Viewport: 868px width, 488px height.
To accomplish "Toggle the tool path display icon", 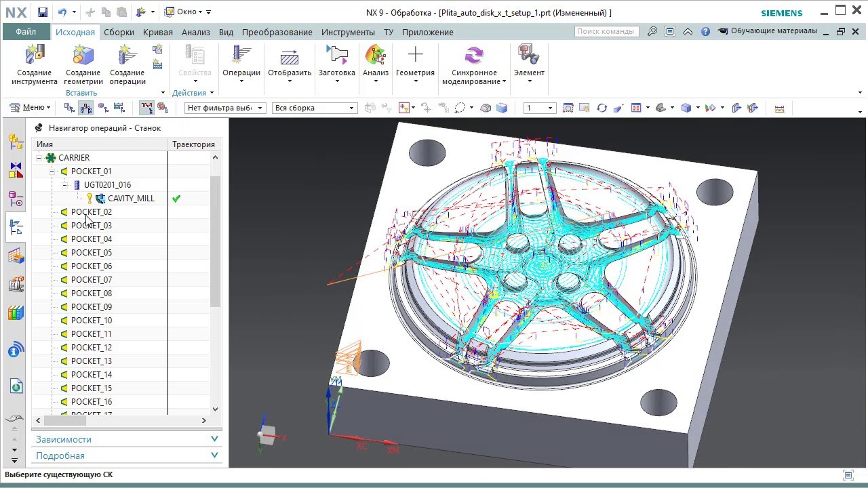I will pos(146,108).
